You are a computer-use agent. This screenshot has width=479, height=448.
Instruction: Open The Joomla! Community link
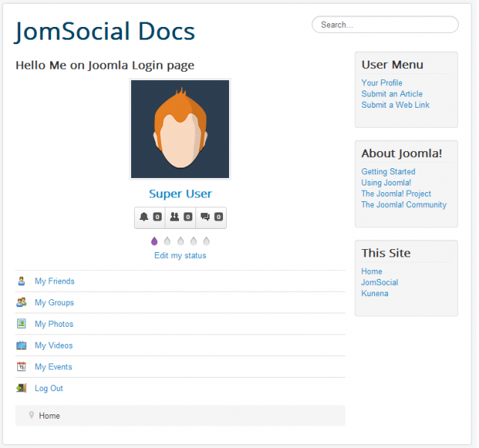[x=404, y=204]
